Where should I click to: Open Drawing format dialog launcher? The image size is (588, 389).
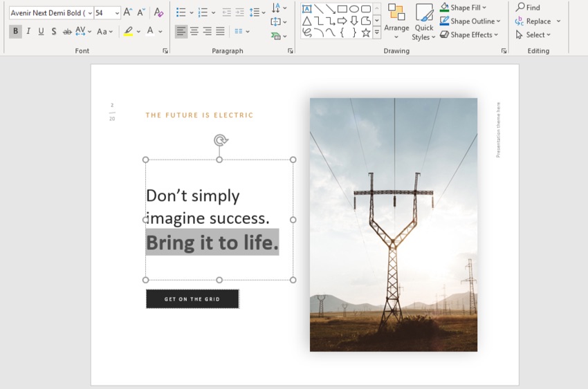(504, 51)
